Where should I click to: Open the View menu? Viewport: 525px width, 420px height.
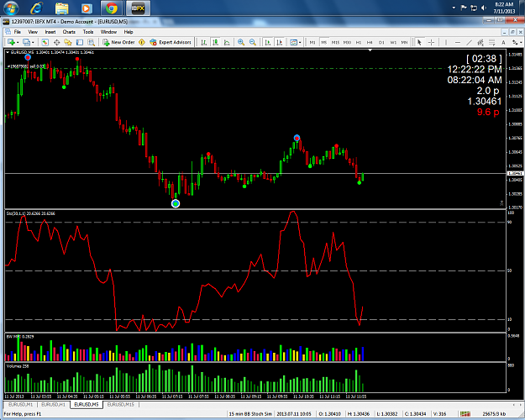pos(33,32)
